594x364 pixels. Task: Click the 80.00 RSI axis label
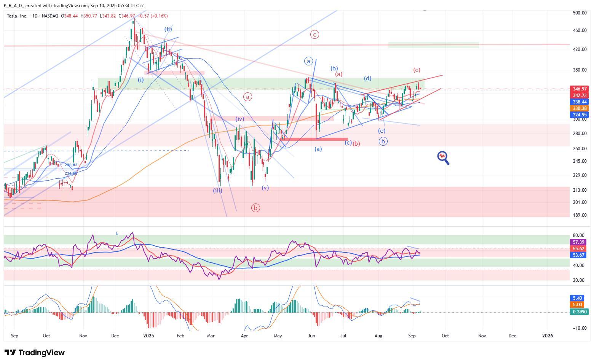point(579,236)
